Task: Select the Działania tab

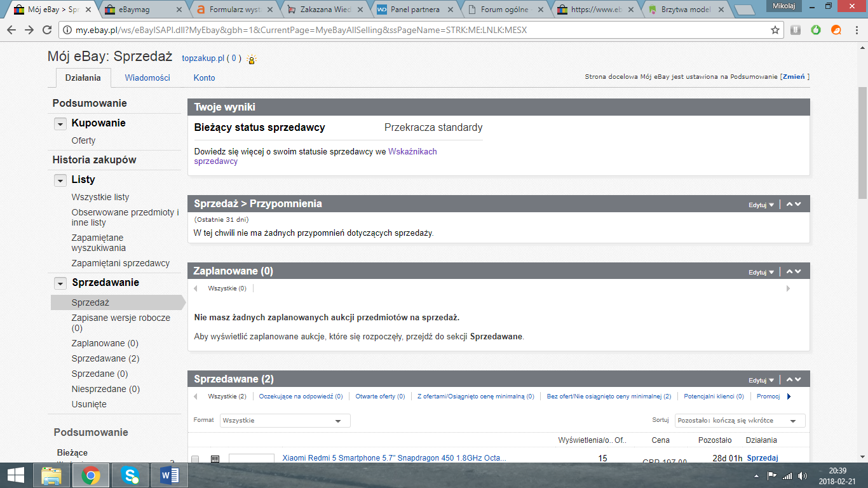Action: pos(83,78)
